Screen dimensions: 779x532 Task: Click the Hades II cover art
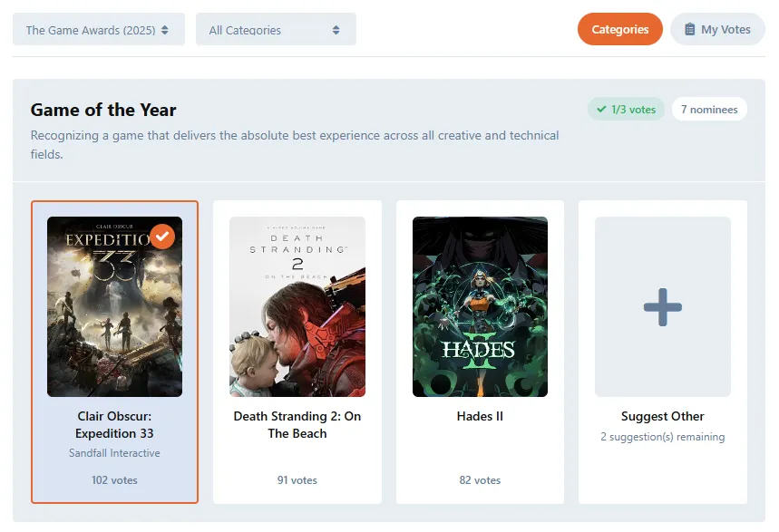(480, 306)
